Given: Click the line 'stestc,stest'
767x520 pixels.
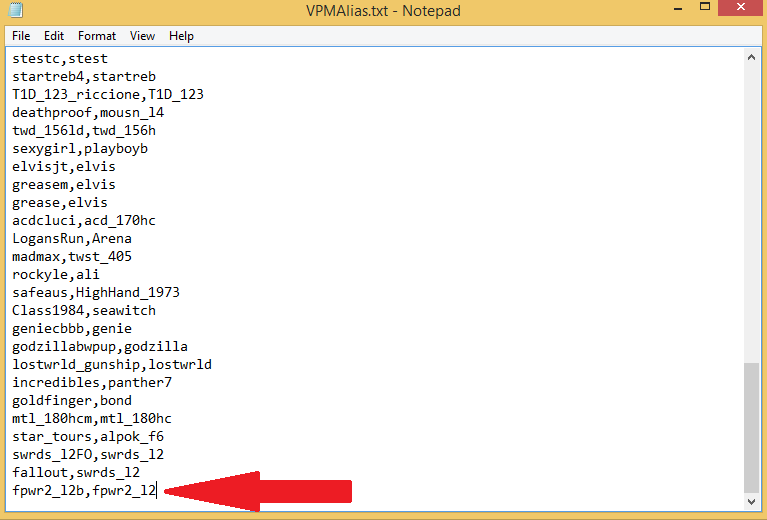Looking at the screenshot, I should tap(60, 59).
